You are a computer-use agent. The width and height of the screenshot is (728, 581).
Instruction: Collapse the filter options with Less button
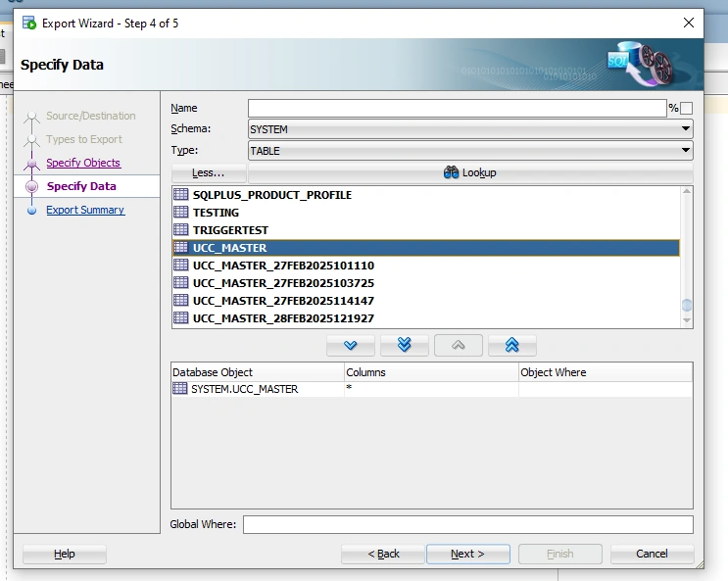[209, 172]
